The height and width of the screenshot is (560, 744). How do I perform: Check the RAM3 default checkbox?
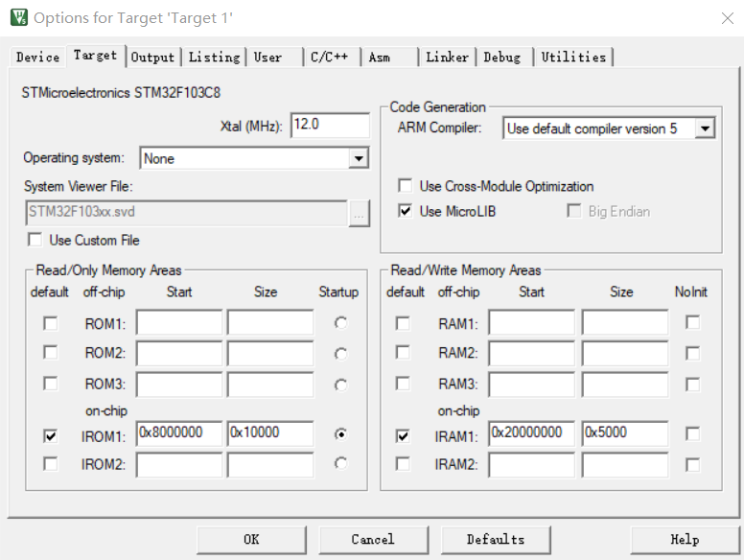(403, 383)
